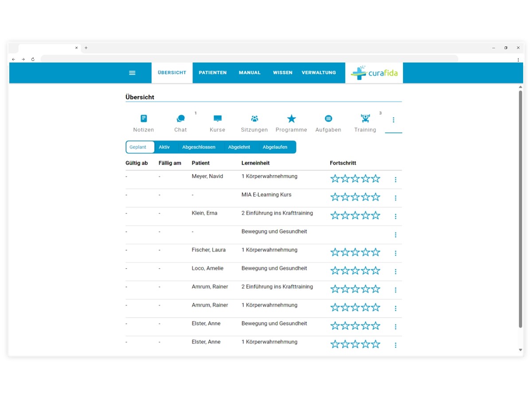Viewport: 532px width, 399px height.
Task: Open options for Elster, Anne Körperwahrnehmung row
Action: click(x=395, y=345)
